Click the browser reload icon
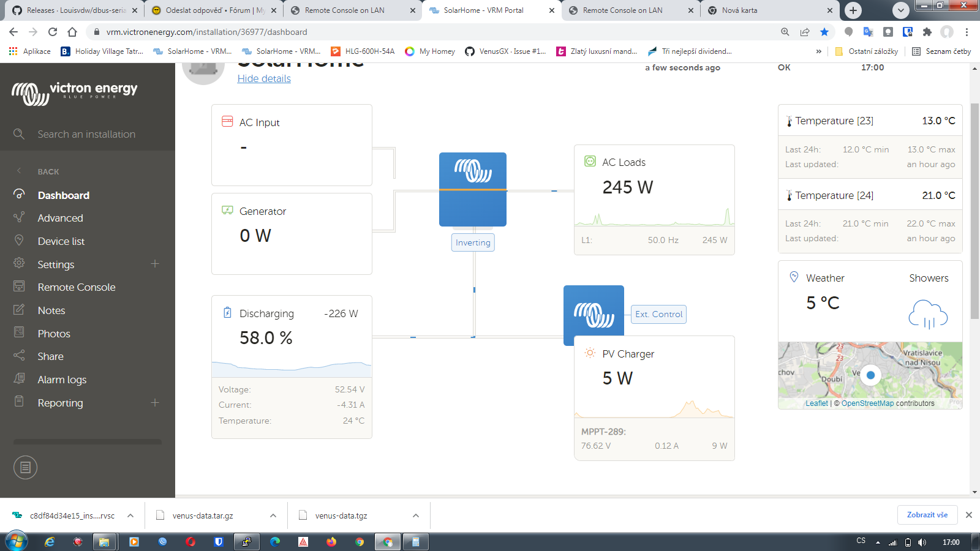The image size is (980, 551). tap(53, 32)
